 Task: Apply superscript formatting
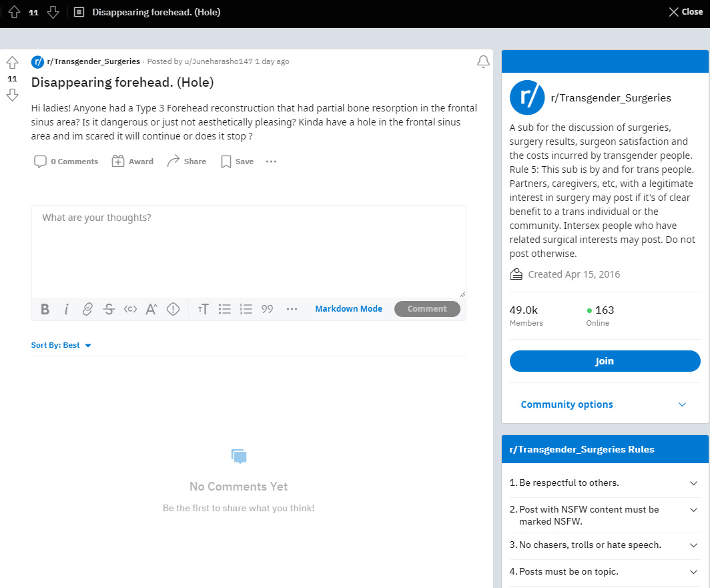point(151,309)
